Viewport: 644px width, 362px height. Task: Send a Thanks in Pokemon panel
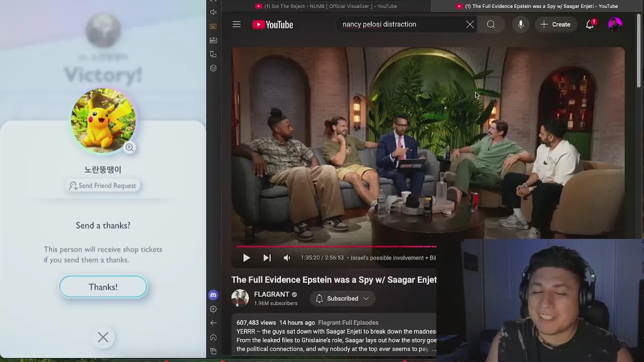pos(103,287)
